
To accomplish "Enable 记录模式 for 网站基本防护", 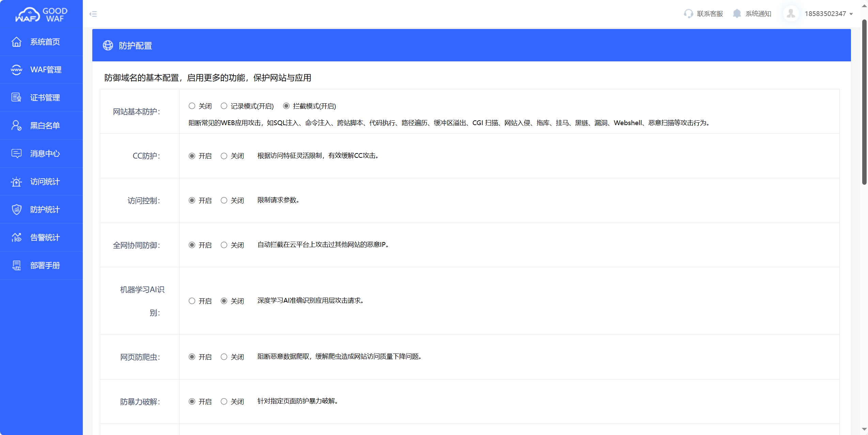I will (224, 106).
